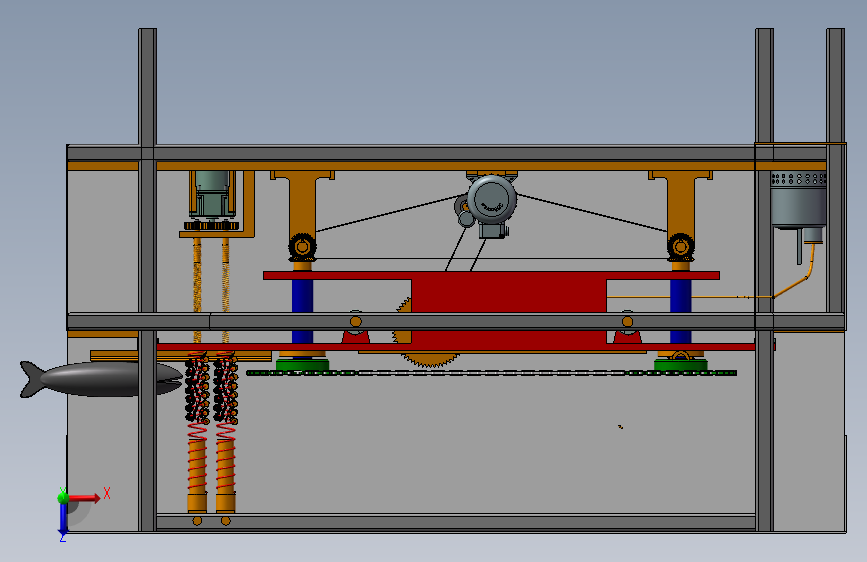
Task: Select the far-right vertical frame post
Action: (835, 171)
